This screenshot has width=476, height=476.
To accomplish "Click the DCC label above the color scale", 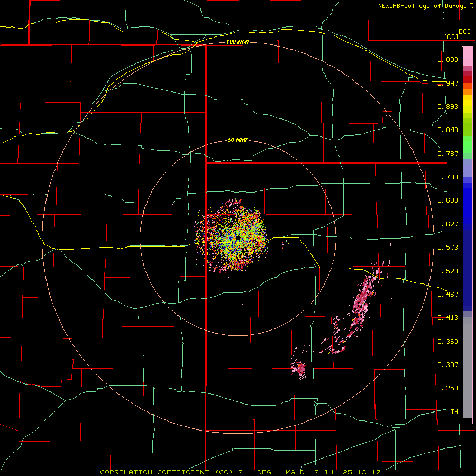I will 464,32.
